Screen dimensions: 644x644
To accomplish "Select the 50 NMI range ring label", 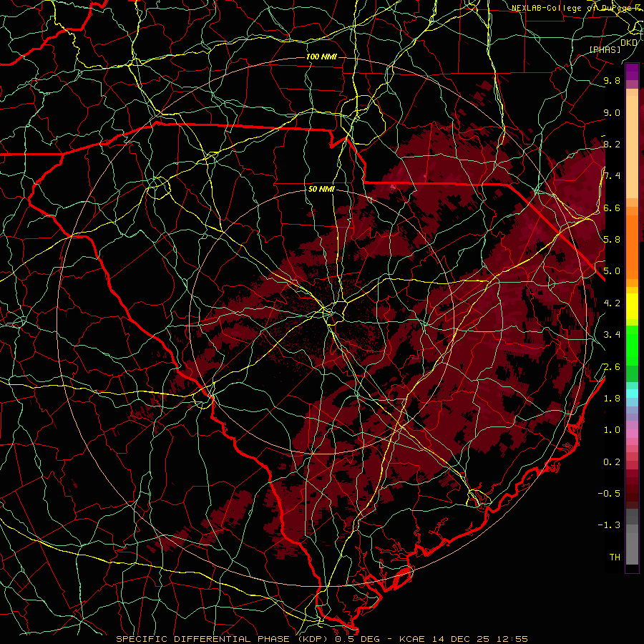I will 321,190.
